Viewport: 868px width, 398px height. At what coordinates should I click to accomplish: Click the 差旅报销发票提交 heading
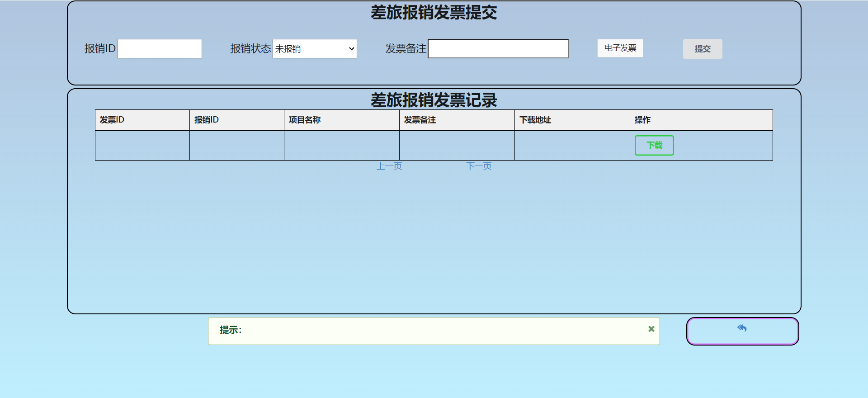tap(434, 13)
